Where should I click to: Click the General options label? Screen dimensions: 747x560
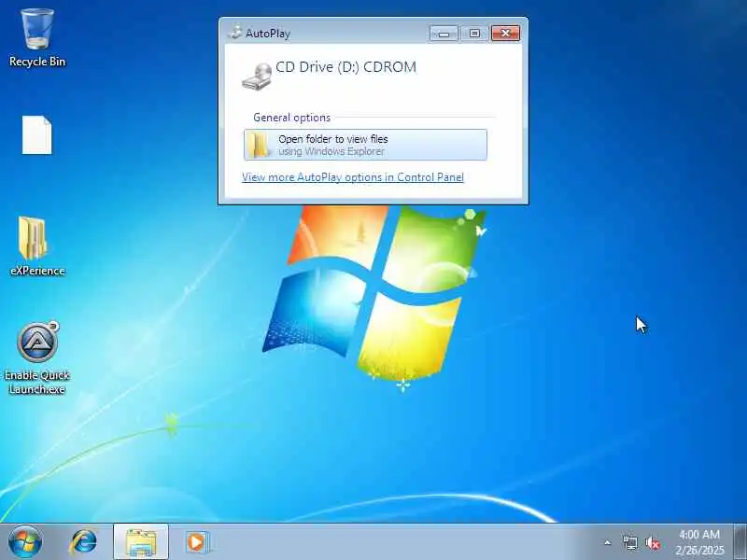point(291,118)
